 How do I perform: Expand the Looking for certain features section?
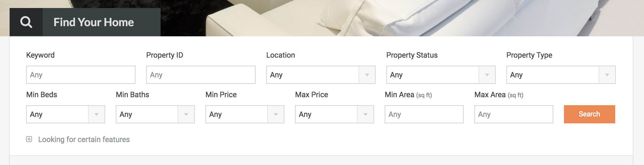click(x=84, y=139)
